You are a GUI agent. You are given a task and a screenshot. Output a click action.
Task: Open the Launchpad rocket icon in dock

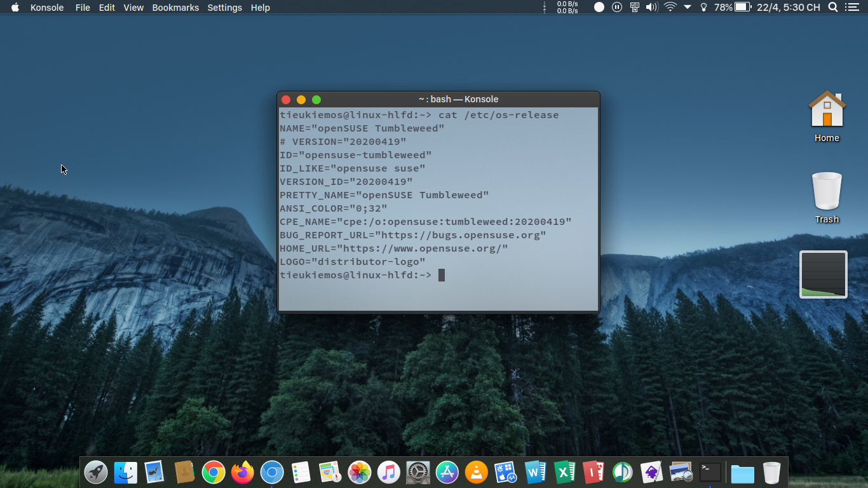coord(96,472)
